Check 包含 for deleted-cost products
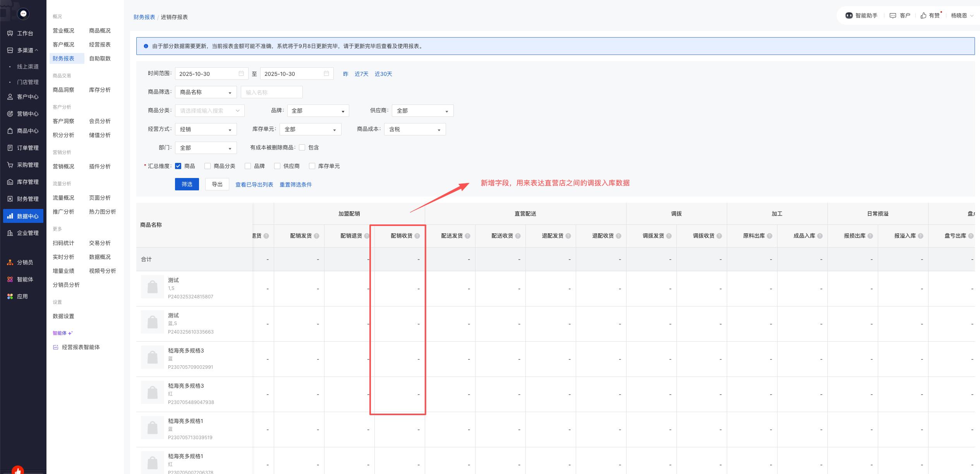The height and width of the screenshot is (474, 980). [302, 147]
